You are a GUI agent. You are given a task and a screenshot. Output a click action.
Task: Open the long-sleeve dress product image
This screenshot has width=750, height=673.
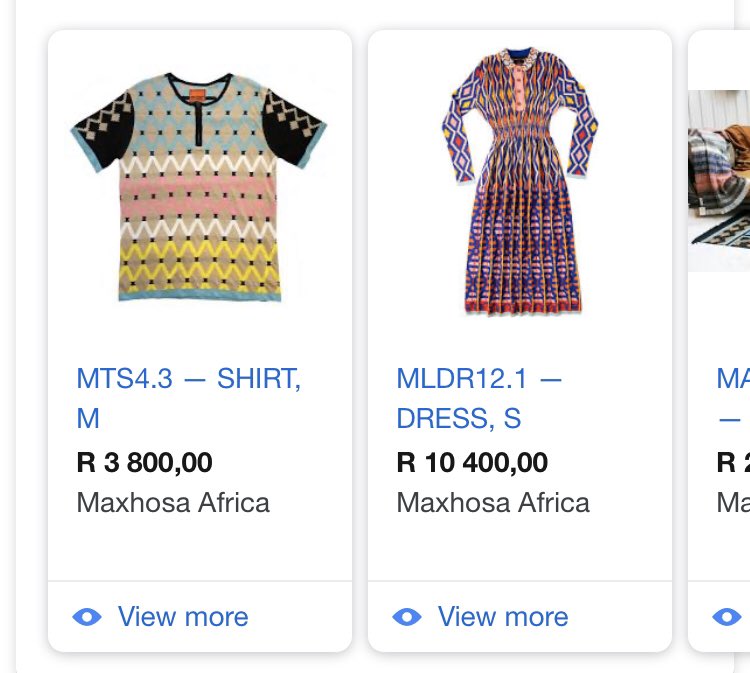pyautogui.click(x=520, y=181)
